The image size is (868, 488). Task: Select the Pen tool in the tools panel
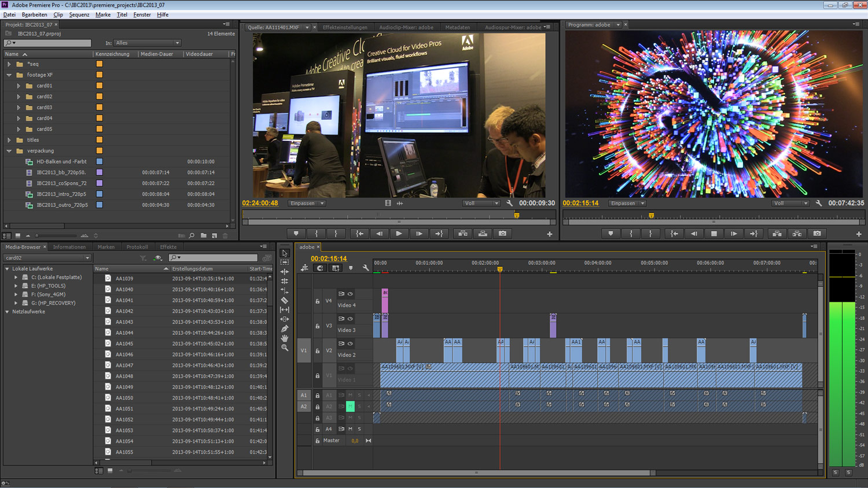point(285,328)
